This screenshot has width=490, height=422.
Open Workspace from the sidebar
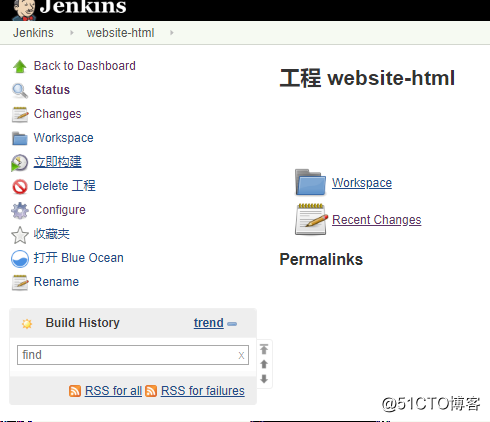tap(64, 138)
